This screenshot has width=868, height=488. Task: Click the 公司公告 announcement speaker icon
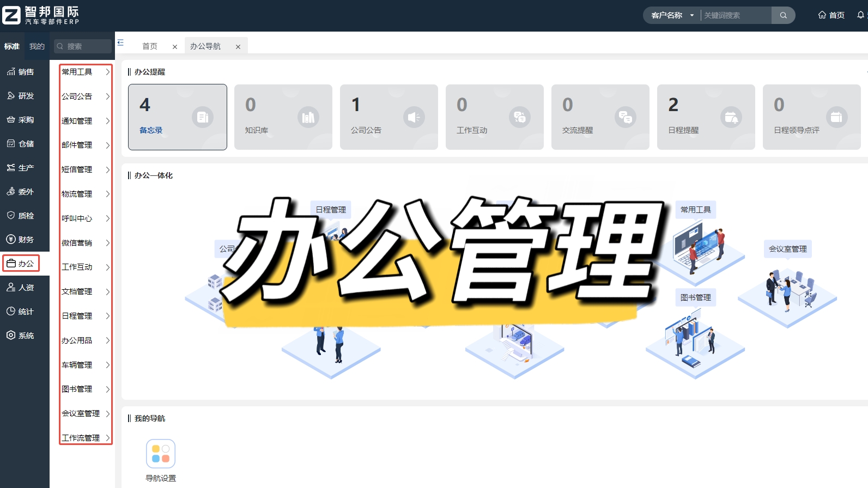pyautogui.click(x=414, y=117)
